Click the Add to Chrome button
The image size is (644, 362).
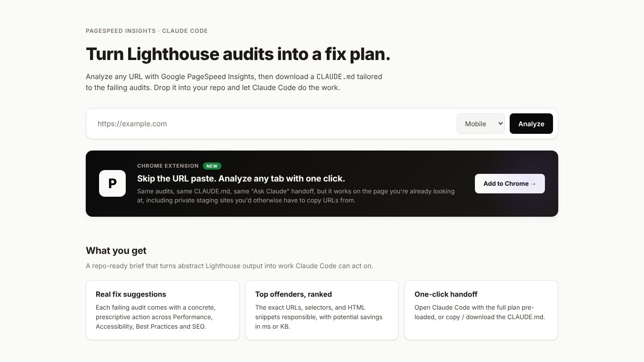pos(510,183)
